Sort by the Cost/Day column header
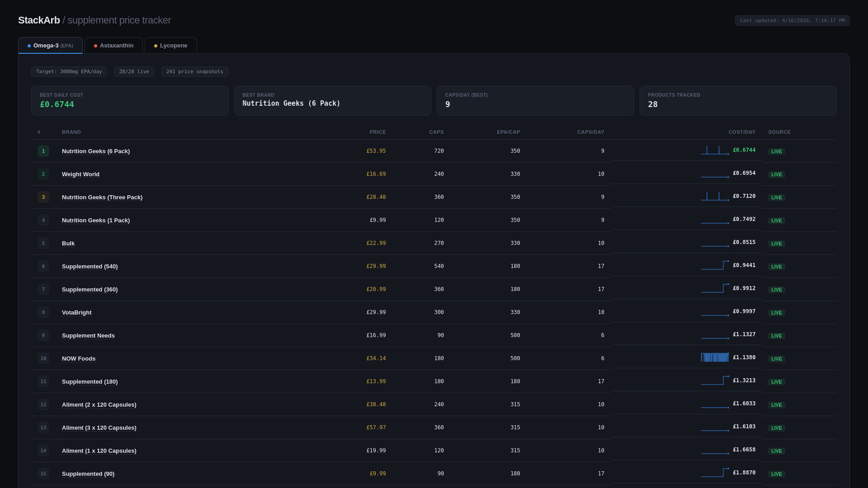The height and width of the screenshot is (488, 868). [x=741, y=132]
